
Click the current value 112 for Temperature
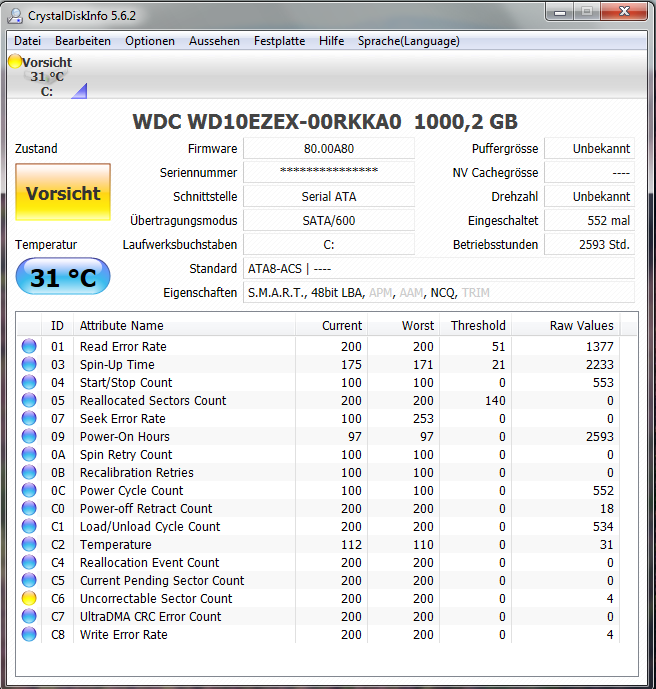[x=352, y=544]
